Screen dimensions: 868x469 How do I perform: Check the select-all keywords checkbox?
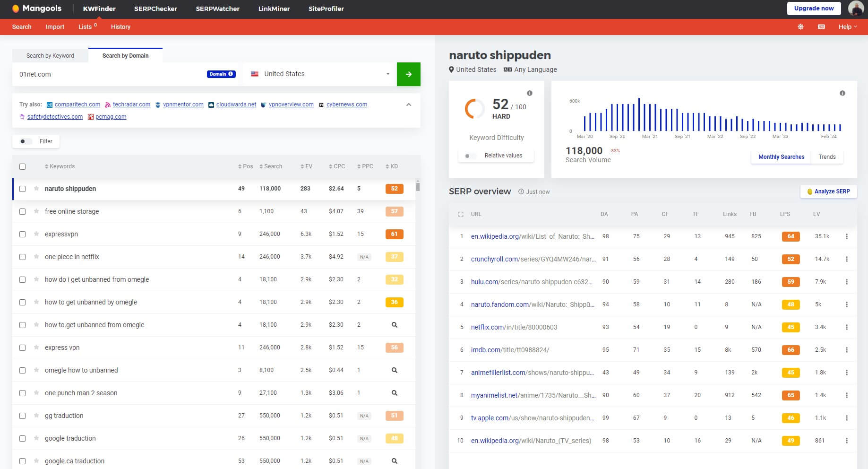point(22,166)
